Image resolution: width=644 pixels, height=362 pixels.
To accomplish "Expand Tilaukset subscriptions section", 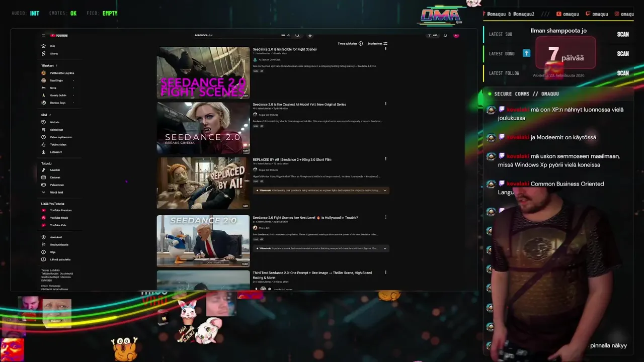I will point(49,65).
